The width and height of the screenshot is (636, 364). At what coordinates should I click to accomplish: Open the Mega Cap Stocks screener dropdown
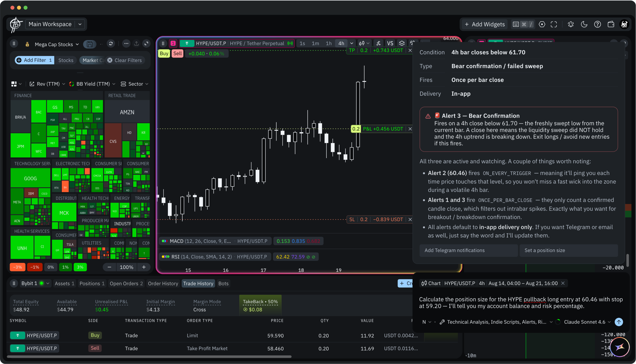pos(57,44)
